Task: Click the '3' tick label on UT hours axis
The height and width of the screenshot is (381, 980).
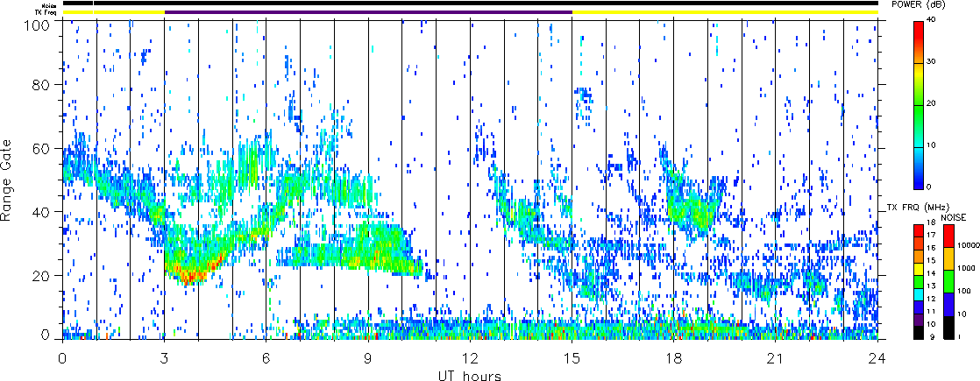Action: (x=165, y=359)
